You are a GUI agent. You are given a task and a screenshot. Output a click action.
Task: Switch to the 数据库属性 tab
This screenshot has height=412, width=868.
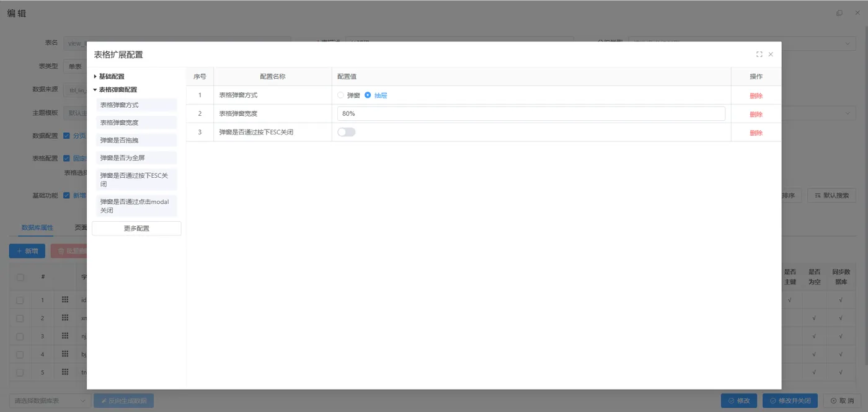[x=37, y=227]
